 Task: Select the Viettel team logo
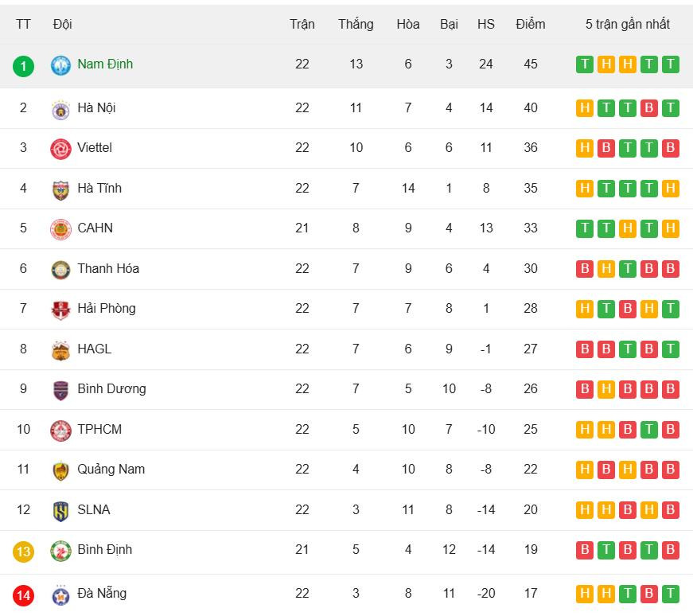point(60,149)
